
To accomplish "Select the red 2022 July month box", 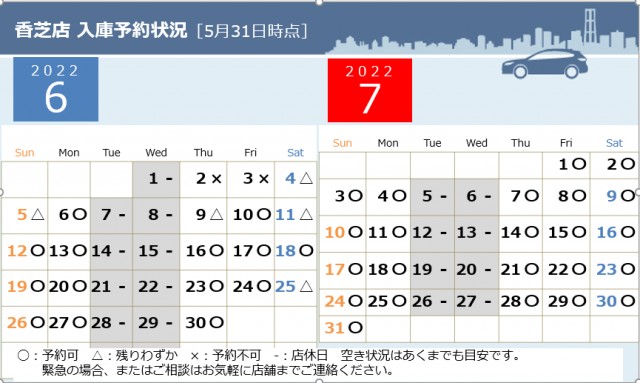I will [x=370, y=90].
